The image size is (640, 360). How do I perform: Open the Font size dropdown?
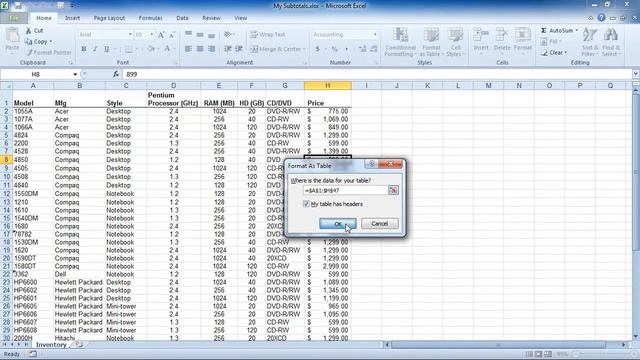pyautogui.click(x=151, y=35)
